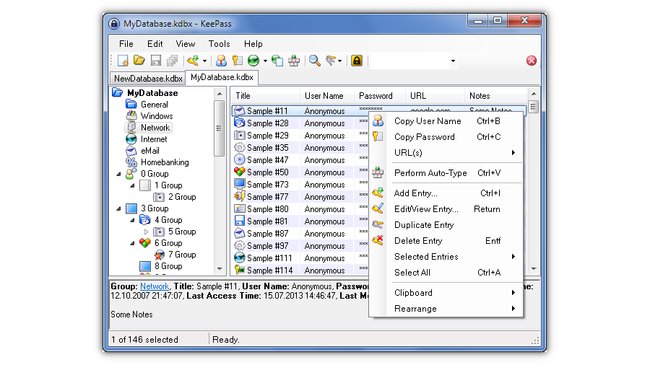Choose Perform Auto-Type from the context menu
The height and width of the screenshot is (365, 650).
[x=446, y=173]
